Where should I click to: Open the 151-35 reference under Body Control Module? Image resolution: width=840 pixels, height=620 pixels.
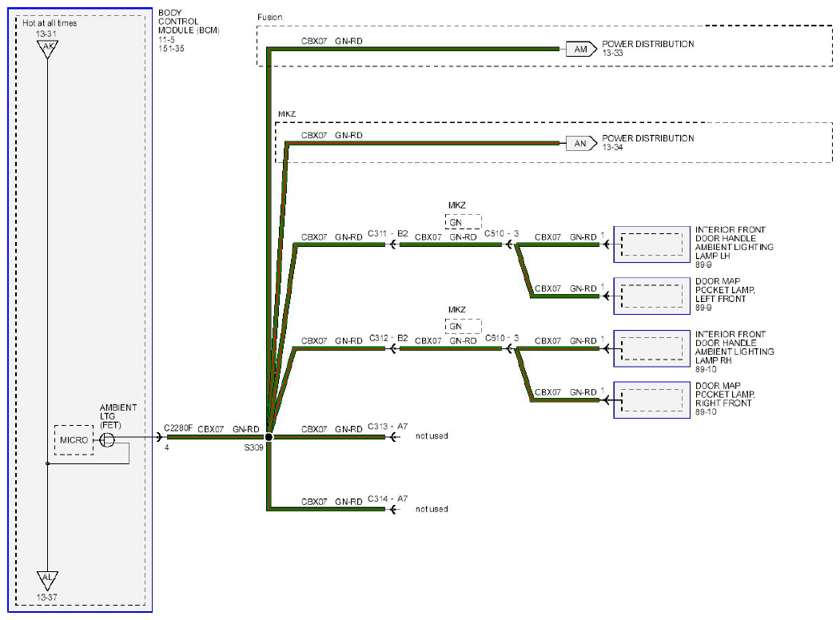tap(171, 48)
